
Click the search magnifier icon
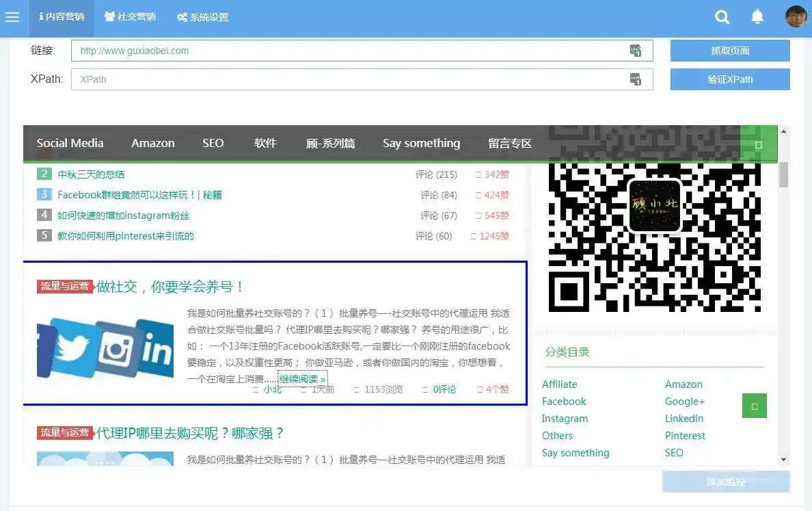722,17
